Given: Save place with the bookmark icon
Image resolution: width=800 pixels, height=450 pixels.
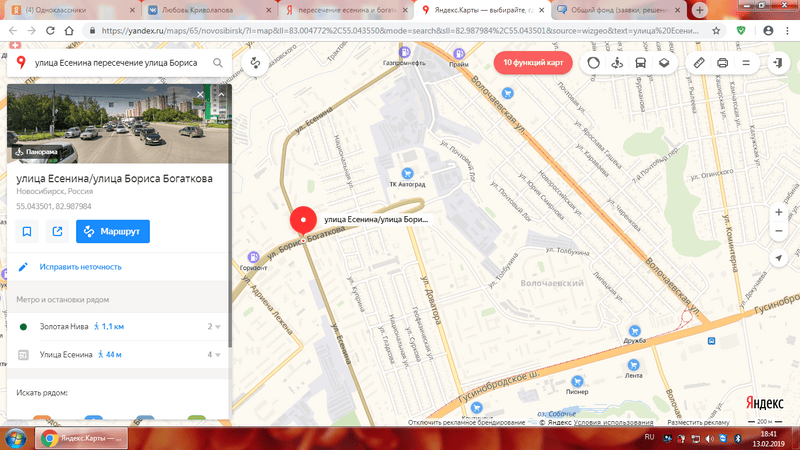Looking at the screenshot, I should tap(27, 232).
